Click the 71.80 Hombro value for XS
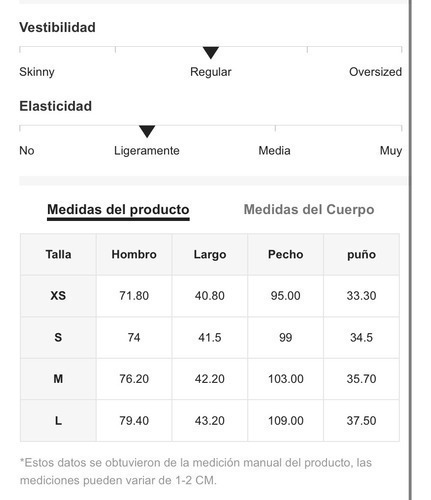The height and width of the screenshot is (500, 431). click(x=134, y=296)
